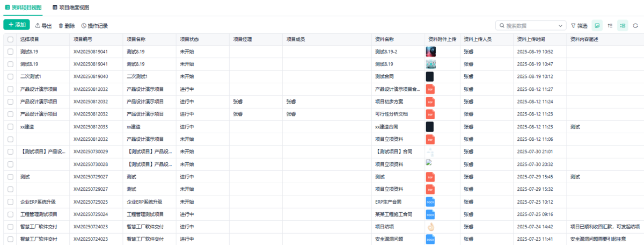This screenshot has height=245, width=644.
Task: Open the PDF attachment of 项目初步方案
Action: click(x=430, y=102)
